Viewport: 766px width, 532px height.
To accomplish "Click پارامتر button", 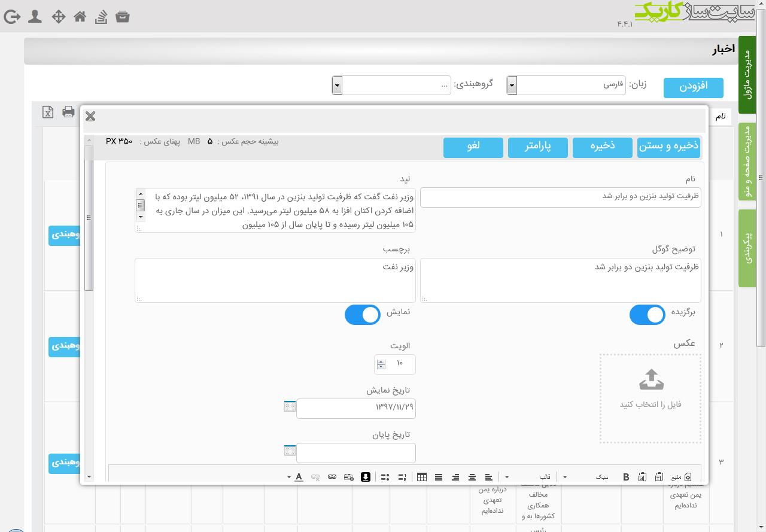I will point(538,147).
